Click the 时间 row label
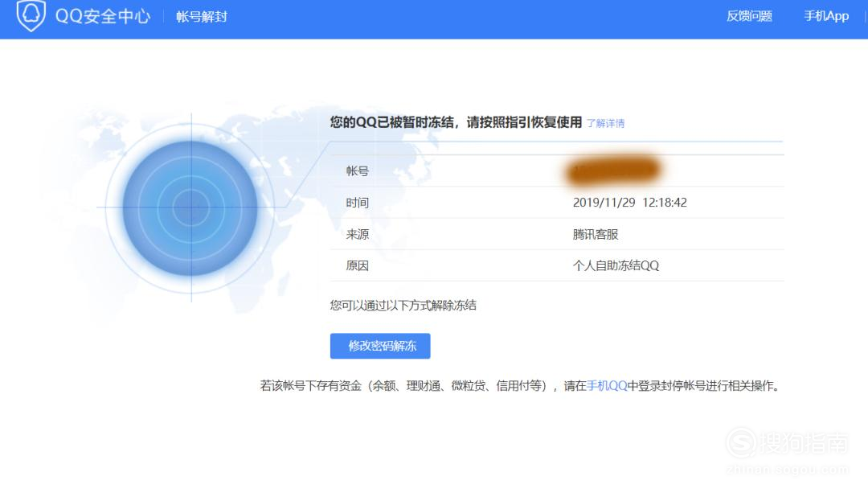The height and width of the screenshot is (497, 868). tap(357, 203)
